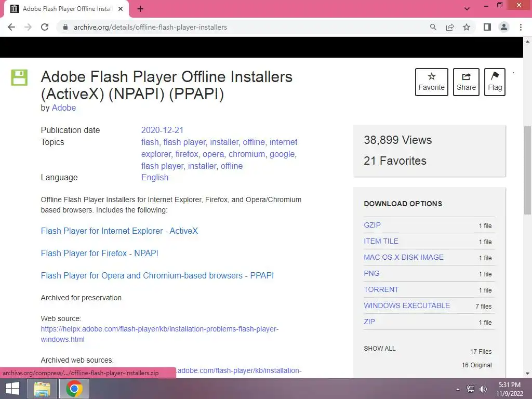
Task: Click the scrollbar down arrow
Action: tap(527, 374)
